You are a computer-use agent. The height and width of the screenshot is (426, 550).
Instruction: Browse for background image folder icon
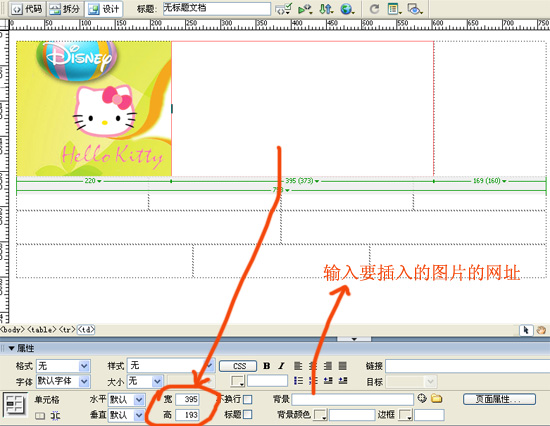436,398
